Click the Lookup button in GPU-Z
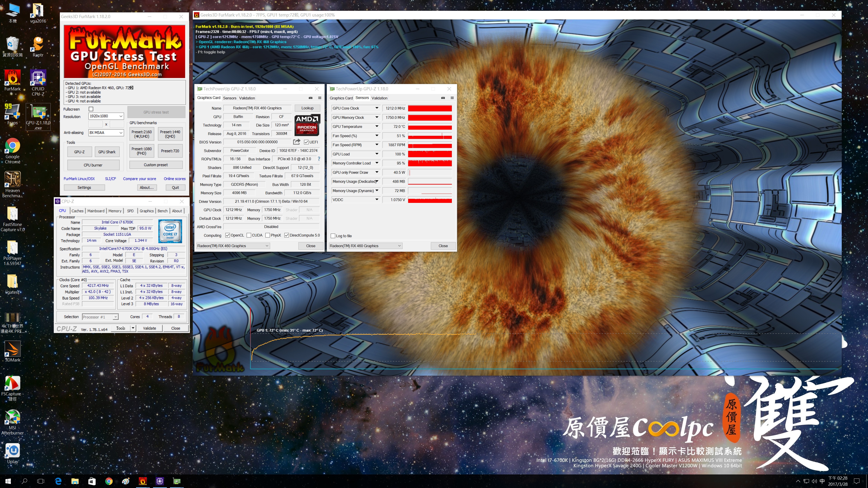Image resolution: width=868 pixels, height=488 pixels. coord(307,108)
